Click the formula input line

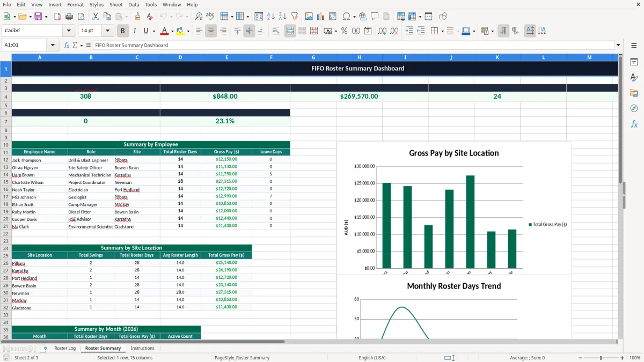tap(353, 45)
